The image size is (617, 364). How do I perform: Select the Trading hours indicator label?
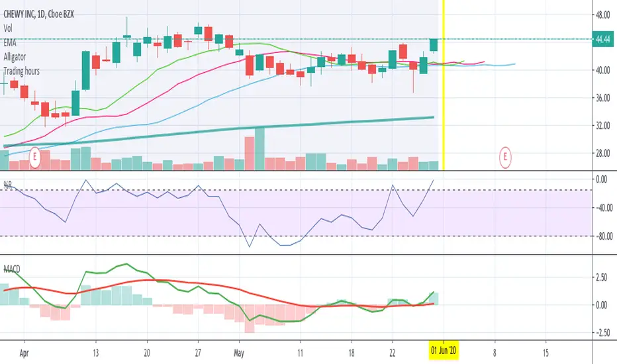[22, 71]
